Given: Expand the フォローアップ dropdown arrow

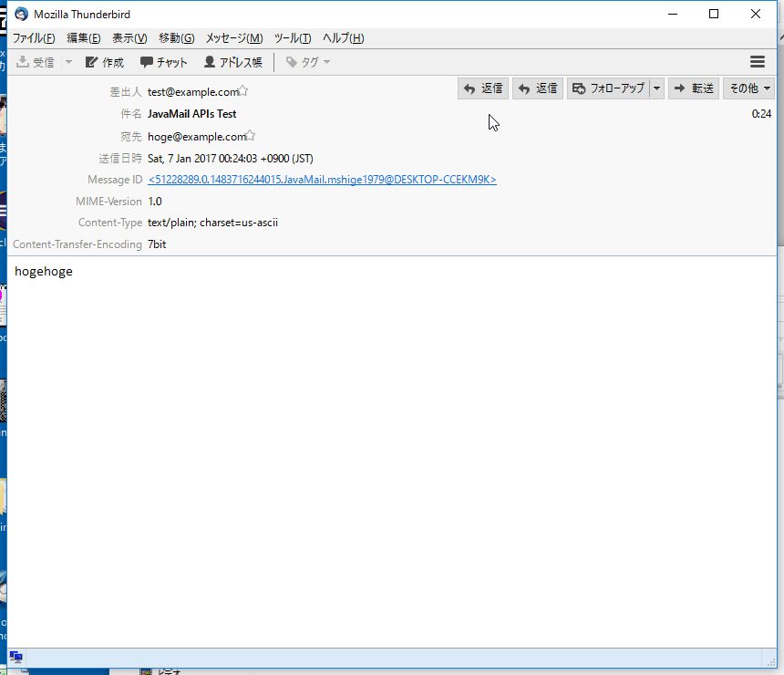Looking at the screenshot, I should 657,88.
